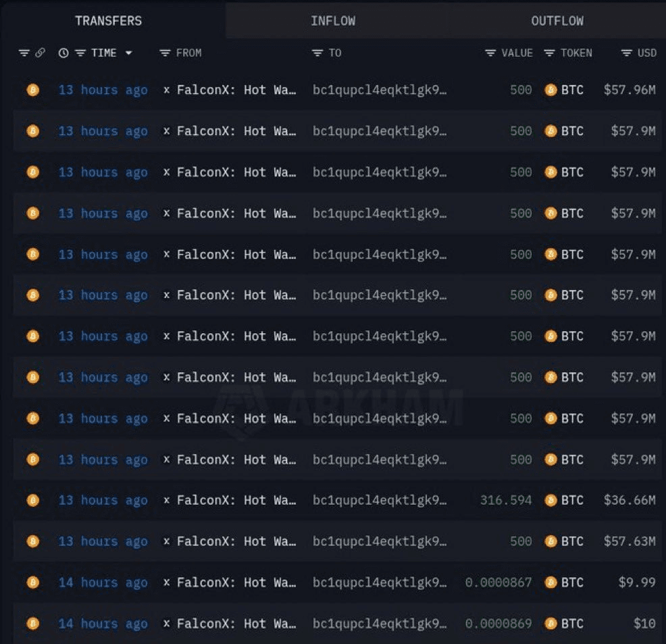
Task: Click the $57.63M USD amount
Action: coord(630,542)
